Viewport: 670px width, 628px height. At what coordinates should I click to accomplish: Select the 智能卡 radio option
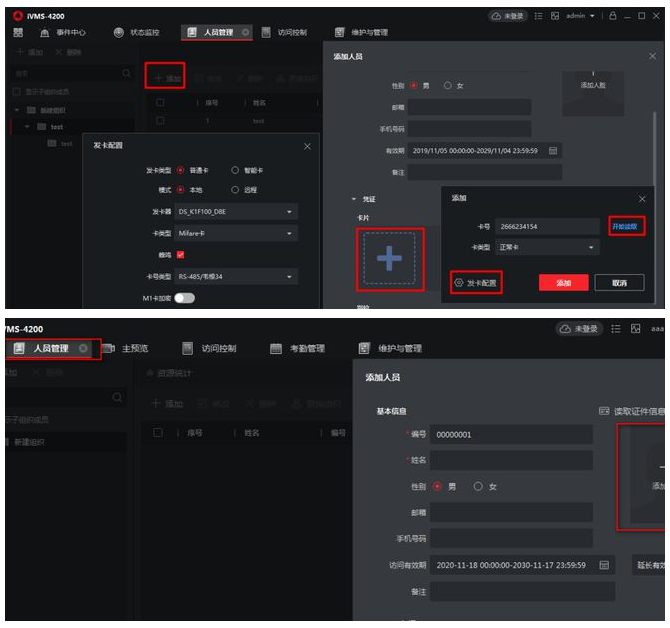[236, 171]
